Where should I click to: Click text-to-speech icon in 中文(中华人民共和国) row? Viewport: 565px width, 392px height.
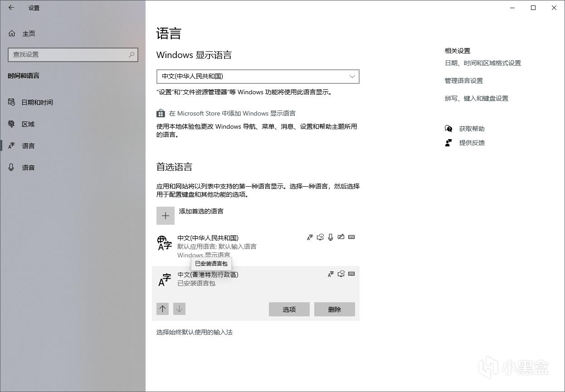pos(320,237)
